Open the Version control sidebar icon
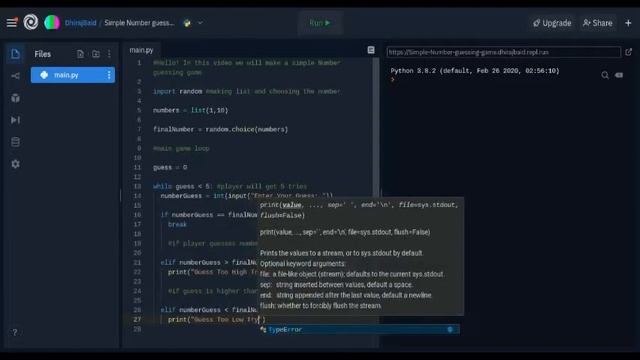The width and height of the screenshot is (640, 360). tap(16, 76)
